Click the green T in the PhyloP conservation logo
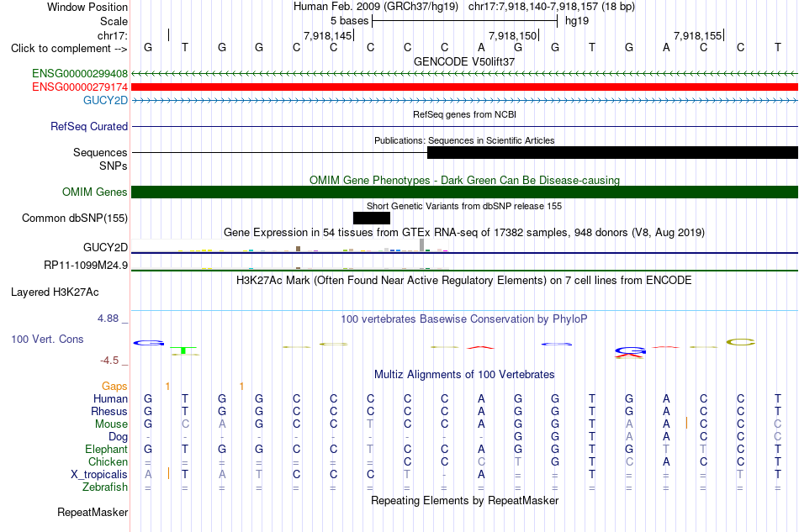 point(183,350)
